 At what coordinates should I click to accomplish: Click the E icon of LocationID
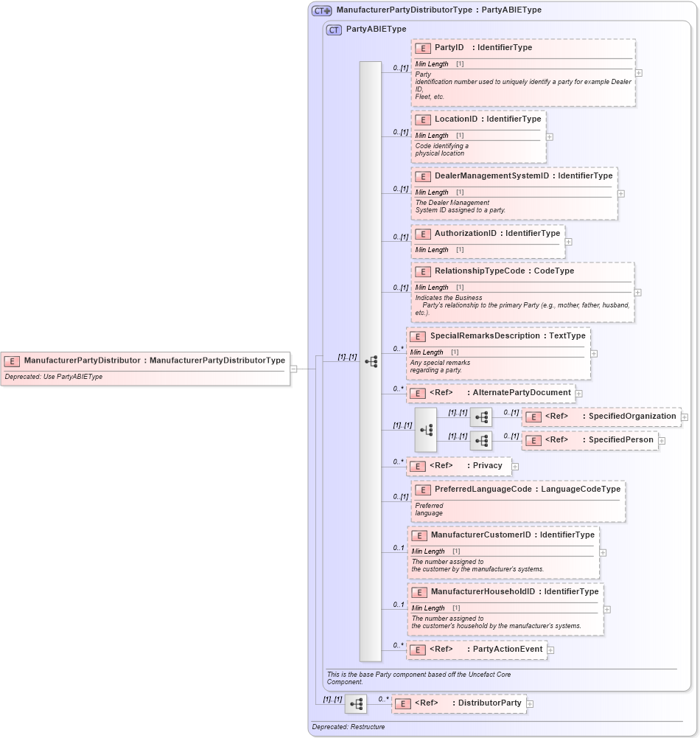pos(424,119)
